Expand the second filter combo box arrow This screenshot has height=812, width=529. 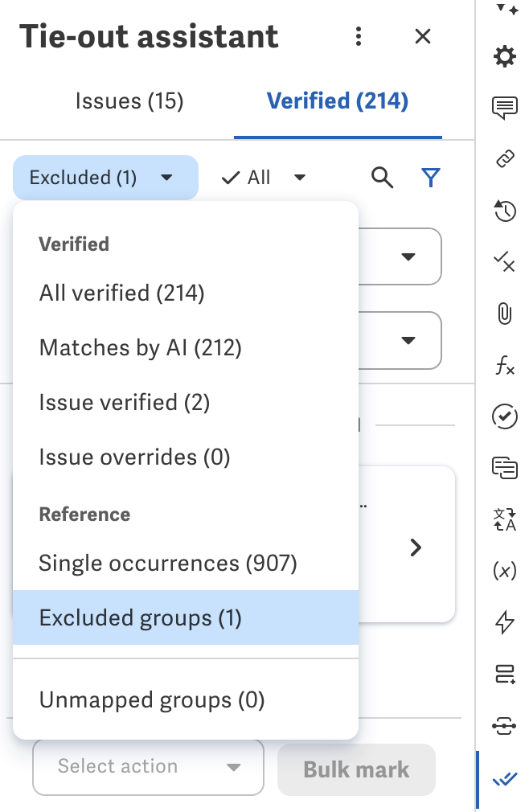(x=408, y=340)
